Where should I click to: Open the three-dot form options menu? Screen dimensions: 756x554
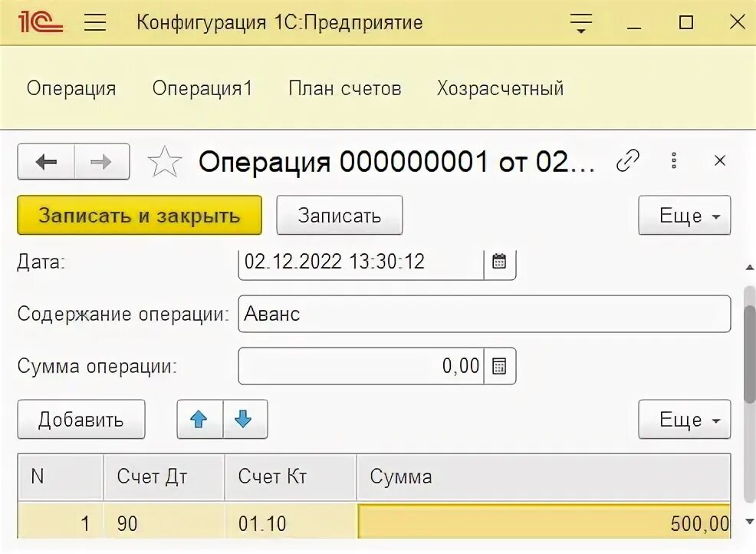pyautogui.click(x=674, y=160)
